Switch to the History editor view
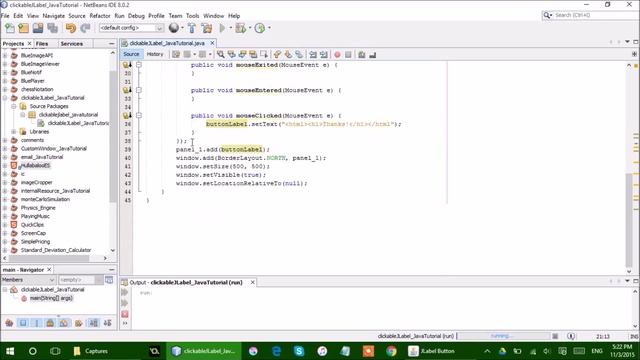Screen dimensions: 640x360 click(x=155, y=54)
